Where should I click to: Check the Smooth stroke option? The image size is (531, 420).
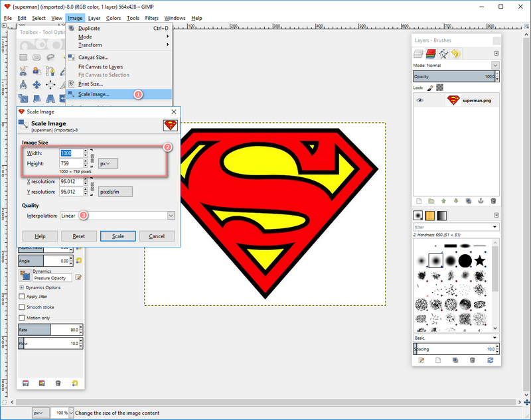22,307
